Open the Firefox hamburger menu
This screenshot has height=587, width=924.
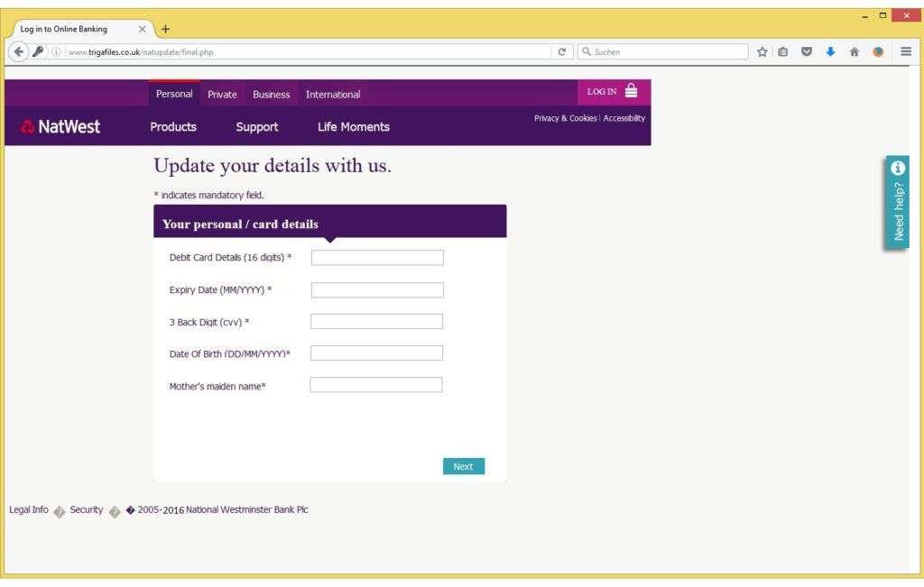[x=905, y=51]
